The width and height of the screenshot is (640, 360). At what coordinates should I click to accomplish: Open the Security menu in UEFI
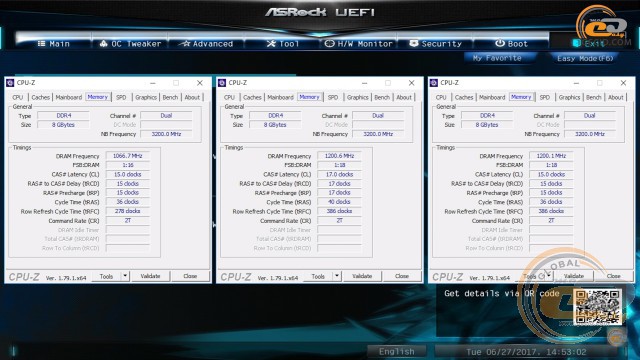pos(436,44)
